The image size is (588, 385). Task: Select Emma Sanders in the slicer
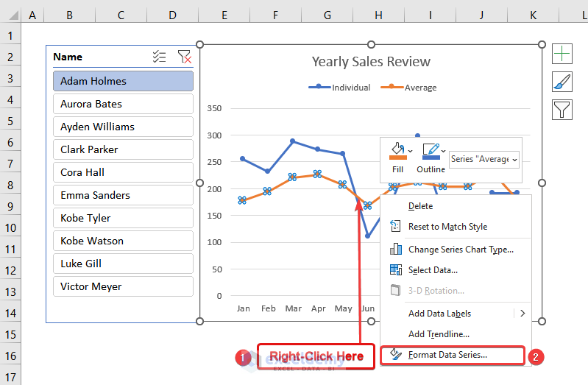[x=123, y=195]
